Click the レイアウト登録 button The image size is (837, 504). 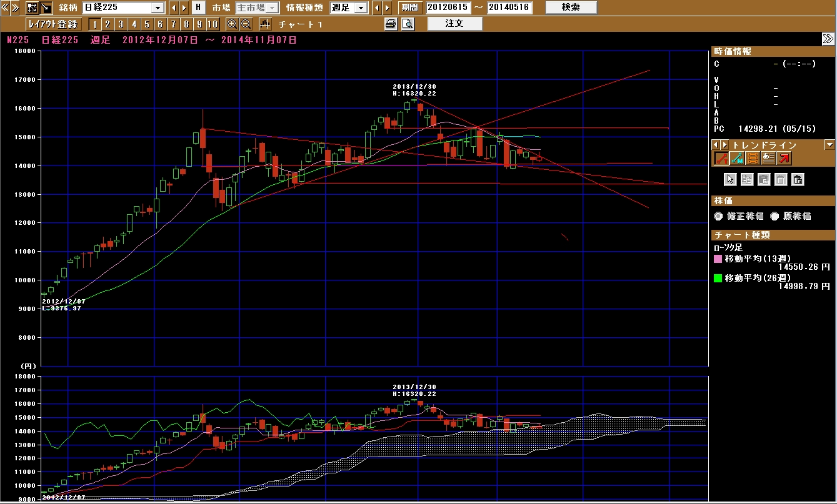[53, 24]
